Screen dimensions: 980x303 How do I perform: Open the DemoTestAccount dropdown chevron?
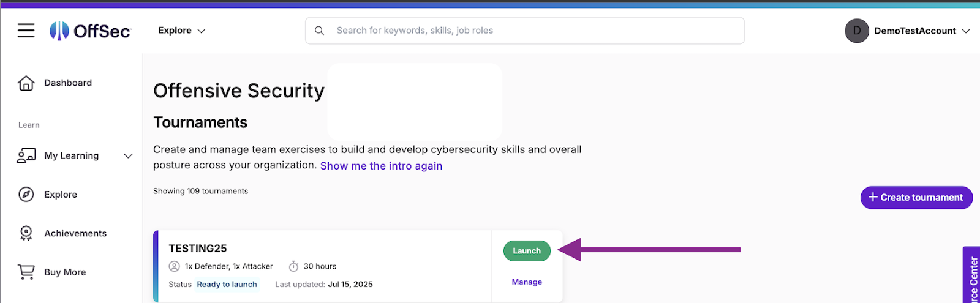(x=966, y=31)
